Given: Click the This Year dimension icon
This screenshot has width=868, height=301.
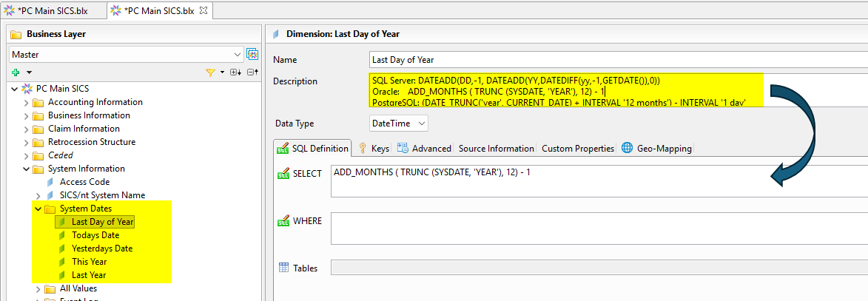Looking at the screenshot, I should pos(62,262).
